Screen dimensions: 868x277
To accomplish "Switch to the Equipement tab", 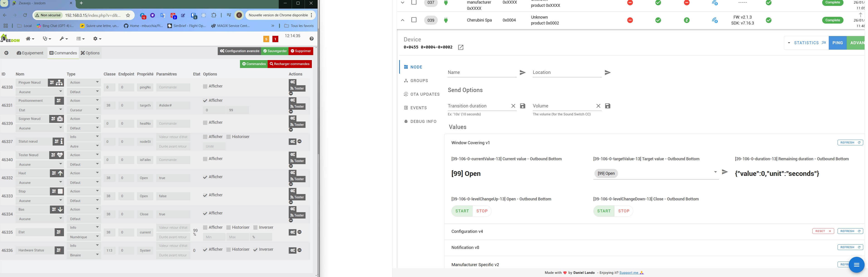I will tap(30, 53).
